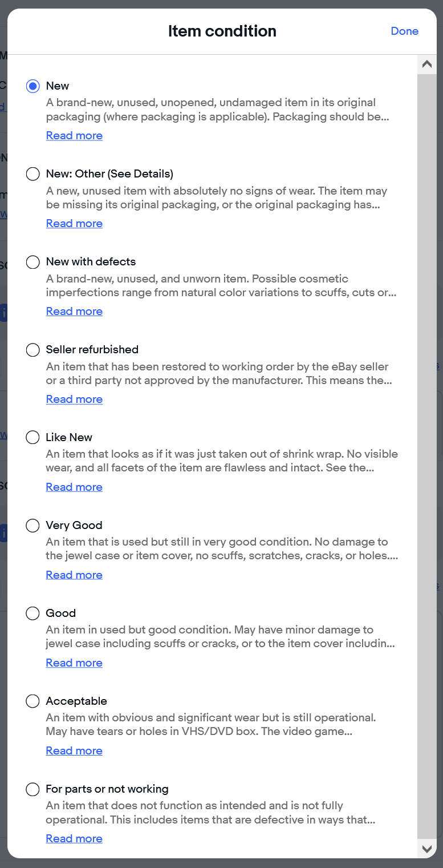
Task: Open Read more under For parts
Action: [74, 838]
